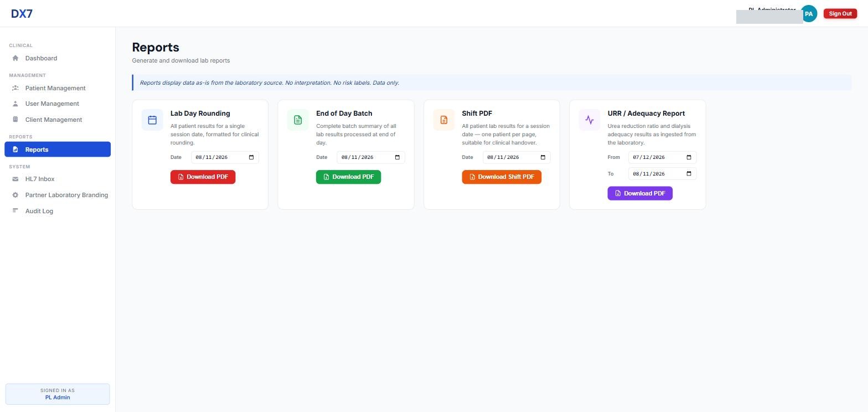Screen dimensions: 868x412
Task: Open calendar picker for URR To date
Action: point(689,174)
